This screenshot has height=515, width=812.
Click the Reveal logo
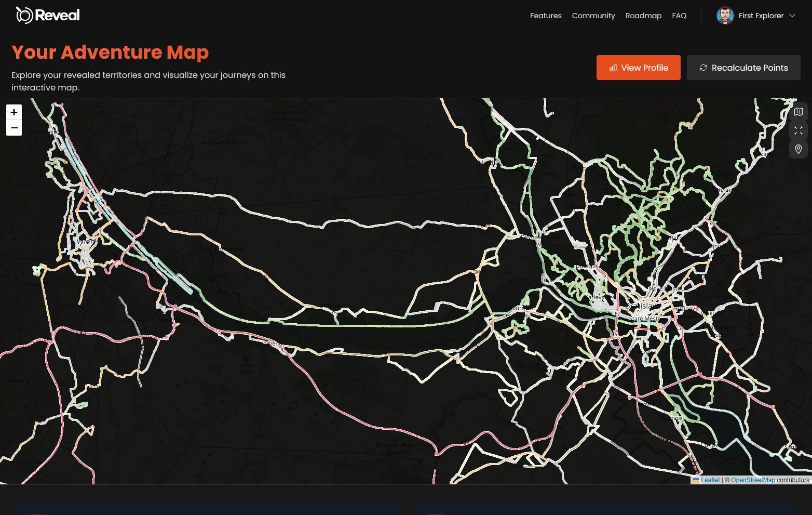point(48,15)
